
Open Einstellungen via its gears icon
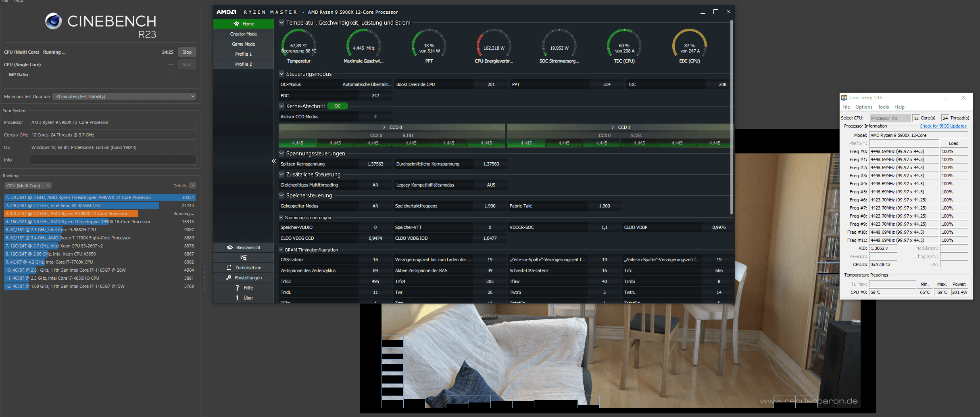[x=229, y=278]
